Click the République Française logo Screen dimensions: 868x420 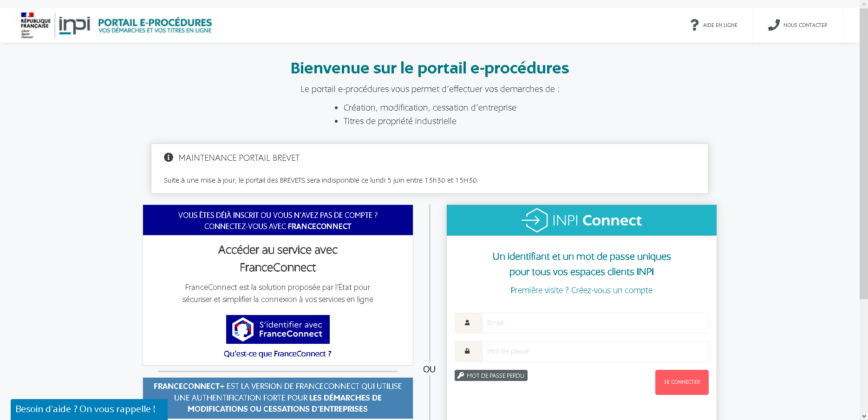35,25
